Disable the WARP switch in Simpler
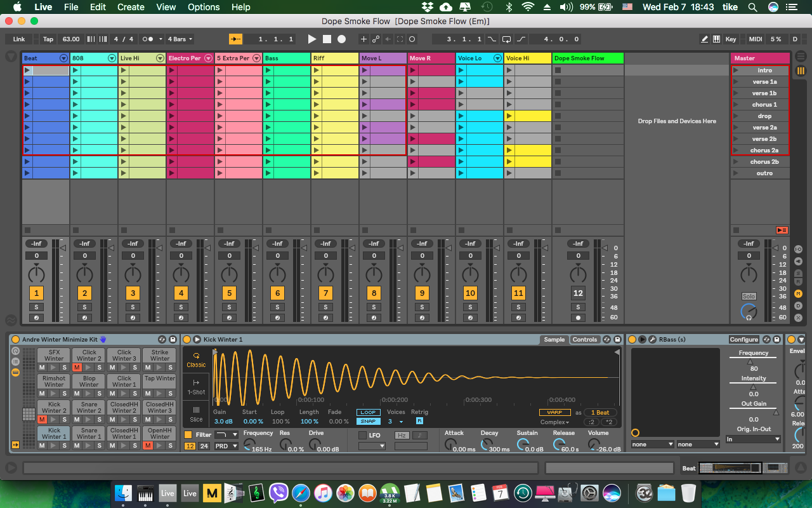 (554, 412)
